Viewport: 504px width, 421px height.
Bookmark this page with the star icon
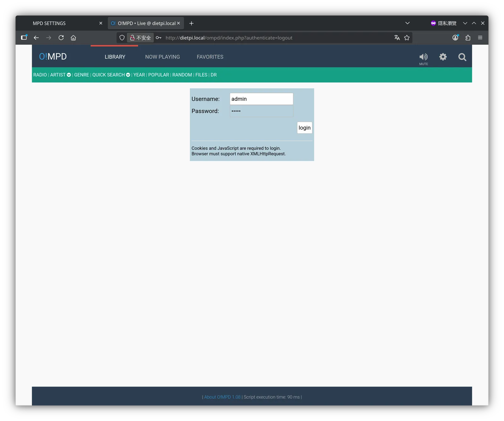coord(407,38)
